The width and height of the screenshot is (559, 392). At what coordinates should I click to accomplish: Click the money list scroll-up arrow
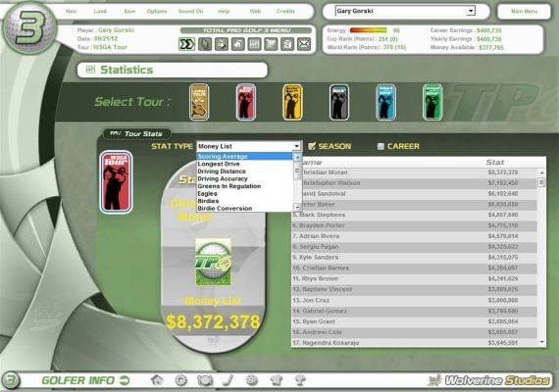coord(542,172)
